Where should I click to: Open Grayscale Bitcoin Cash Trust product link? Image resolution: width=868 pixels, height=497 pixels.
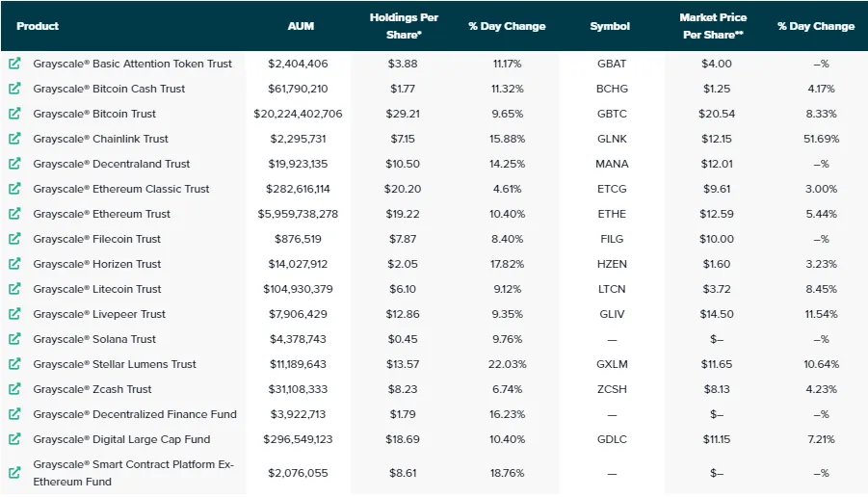pyautogui.click(x=109, y=89)
